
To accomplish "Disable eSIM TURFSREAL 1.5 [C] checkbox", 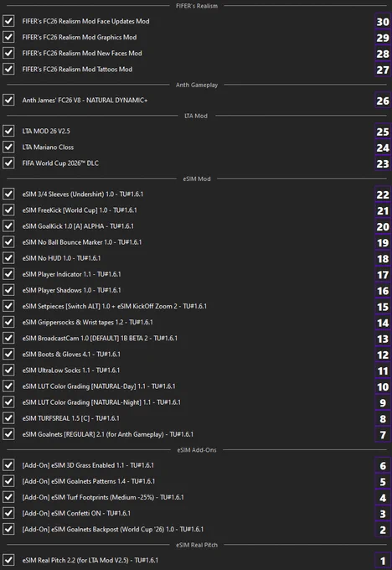I will pos(8,417).
